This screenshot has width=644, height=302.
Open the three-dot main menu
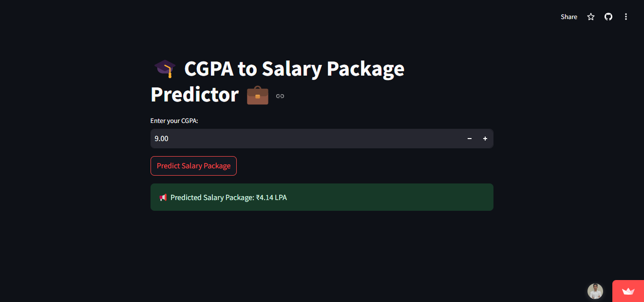coord(626,17)
